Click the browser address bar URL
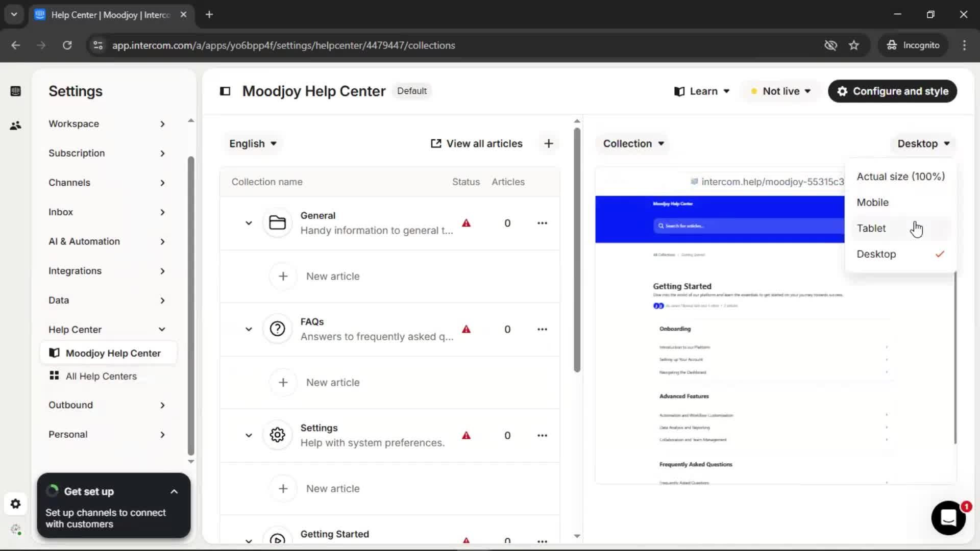This screenshot has width=980, height=551. [x=283, y=45]
